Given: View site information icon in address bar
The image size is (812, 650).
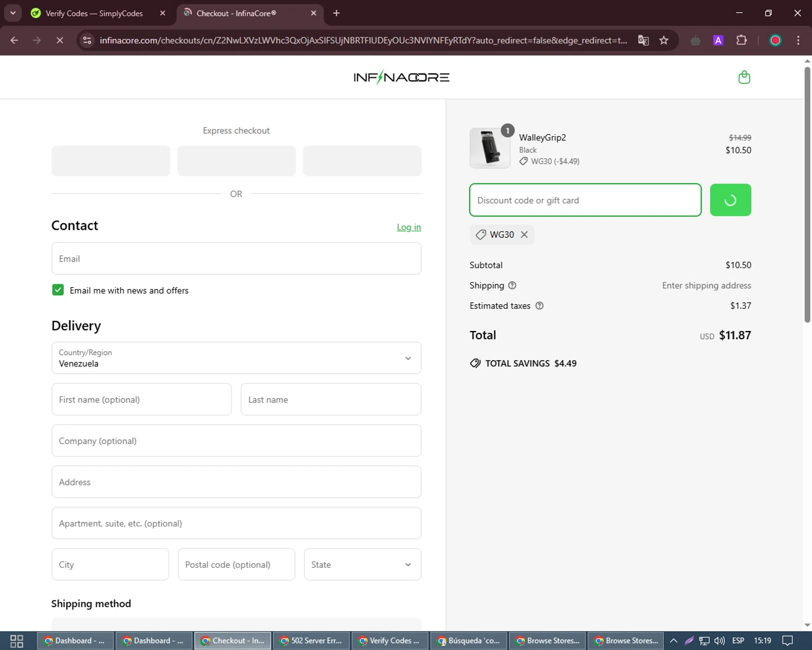Looking at the screenshot, I should coord(87,41).
